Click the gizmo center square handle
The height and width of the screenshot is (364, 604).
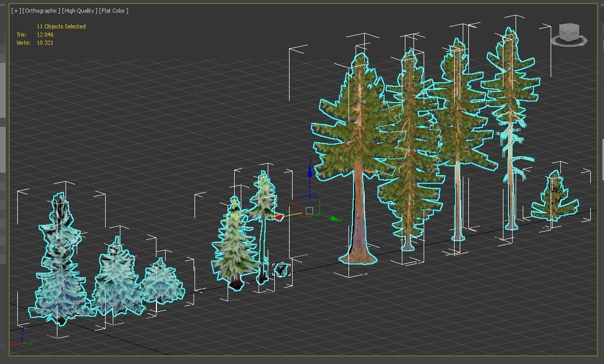(x=309, y=211)
